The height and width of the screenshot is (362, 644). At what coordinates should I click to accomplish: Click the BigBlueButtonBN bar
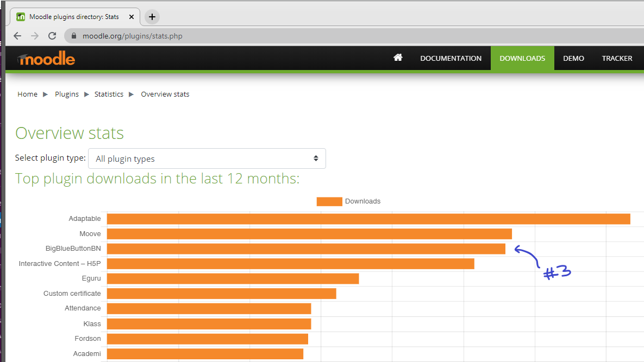[306, 249]
